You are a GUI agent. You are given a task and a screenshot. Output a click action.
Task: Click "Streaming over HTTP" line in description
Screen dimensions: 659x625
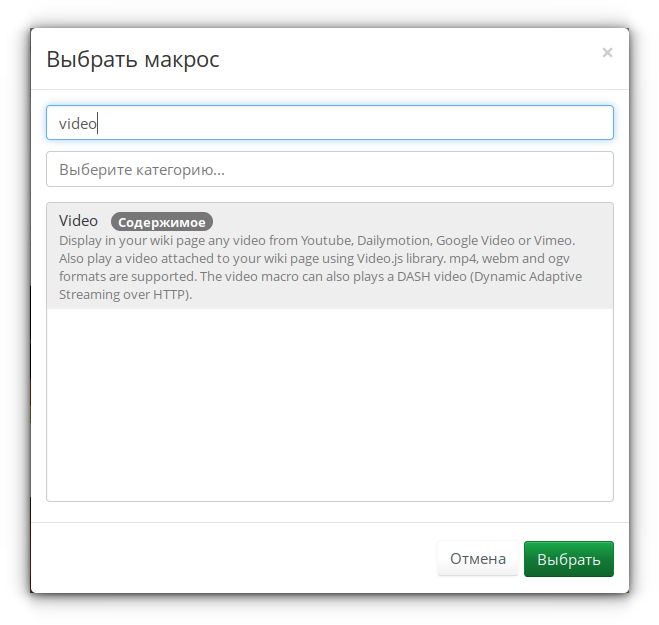(125, 295)
